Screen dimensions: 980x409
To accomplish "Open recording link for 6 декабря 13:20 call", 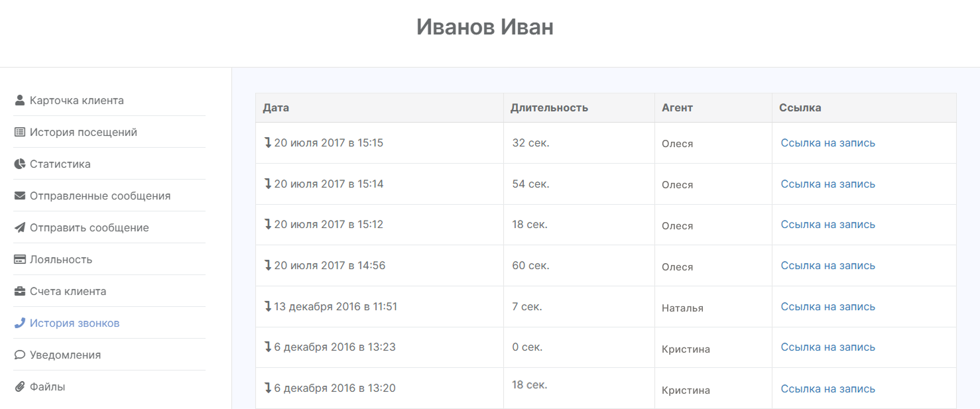I will click(827, 388).
